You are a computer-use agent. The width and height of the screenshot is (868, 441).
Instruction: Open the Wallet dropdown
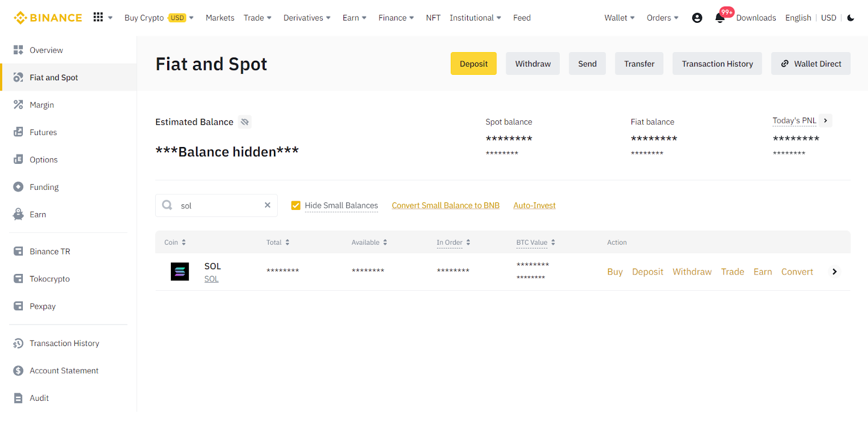(x=620, y=18)
